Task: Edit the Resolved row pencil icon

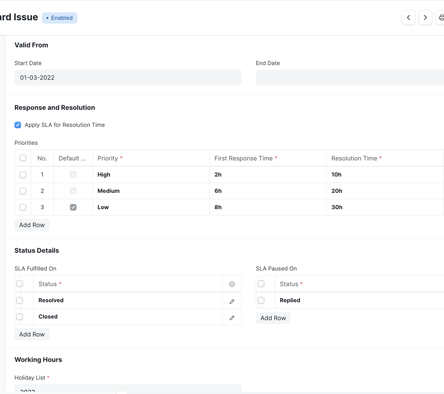Action: pos(232,301)
